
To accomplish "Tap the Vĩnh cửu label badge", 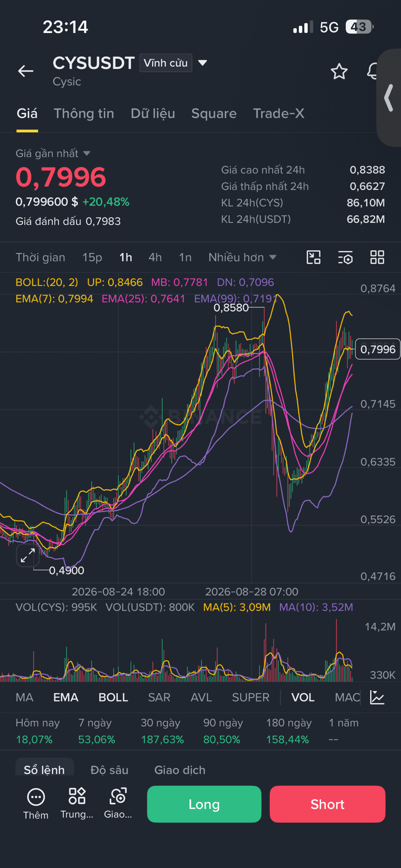I will point(166,63).
